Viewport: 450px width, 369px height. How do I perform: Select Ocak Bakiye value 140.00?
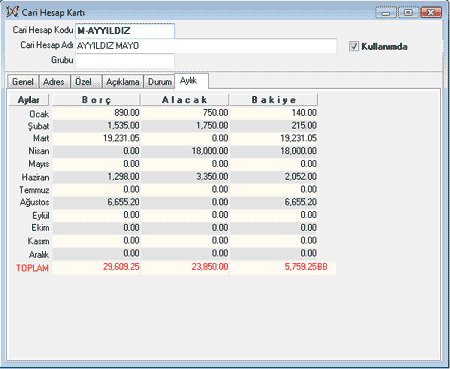click(304, 113)
